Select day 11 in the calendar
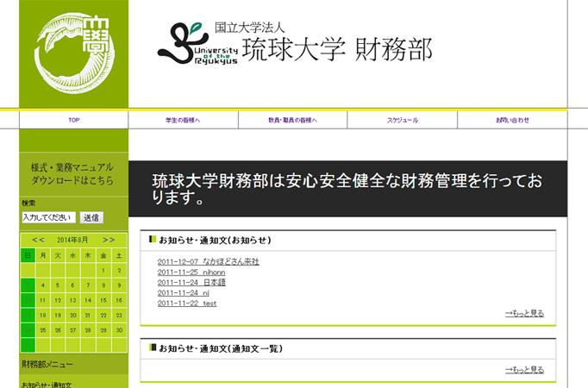Image resolution: width=588 pixels, height=388 pixels. click(x=43, y=300)
